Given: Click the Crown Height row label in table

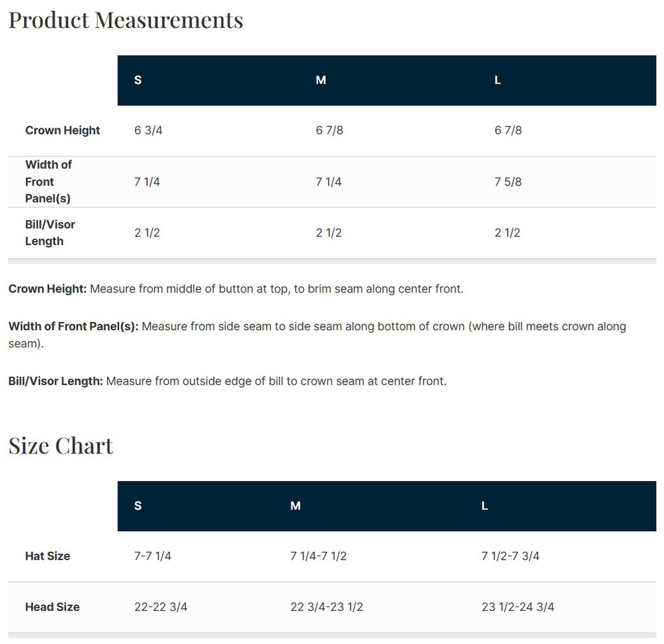Looking at the screenshot, I should point(62,130).
